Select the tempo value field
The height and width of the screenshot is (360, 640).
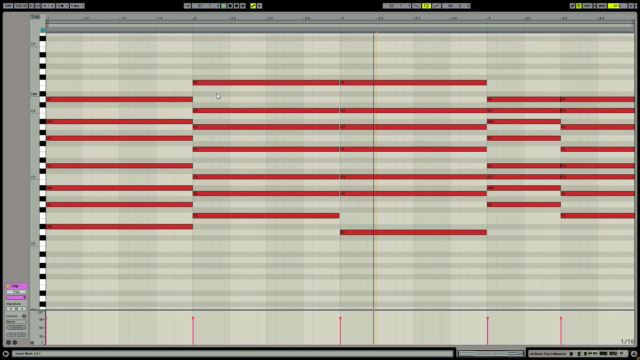pyautogui.click(x=21, y=6)
